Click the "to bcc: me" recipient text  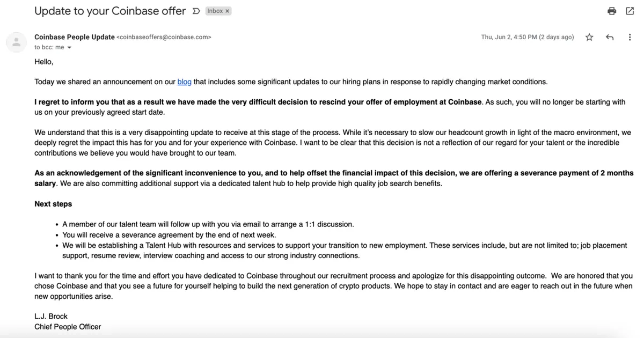[49, 47]
